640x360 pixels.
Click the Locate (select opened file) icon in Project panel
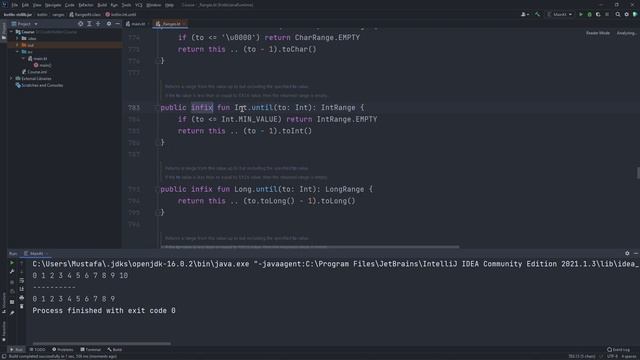pos(80,24)
